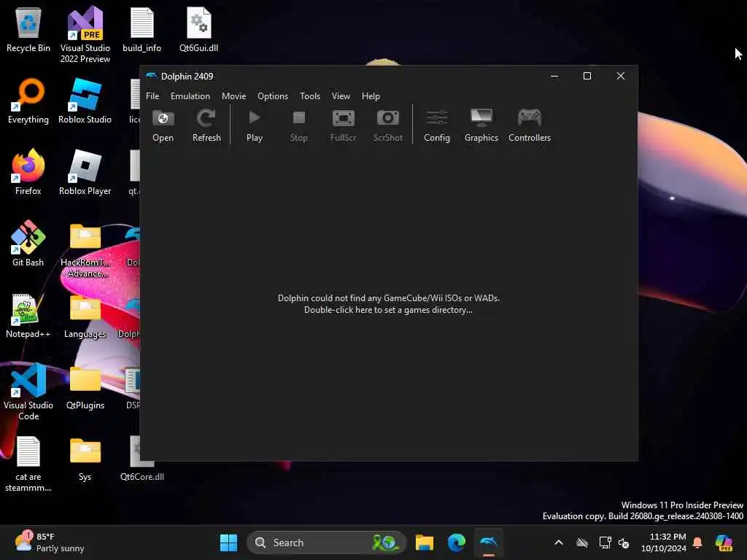Select the Recycle Bin desktop icon
The image size is (747, 560).
click(28, 31)
